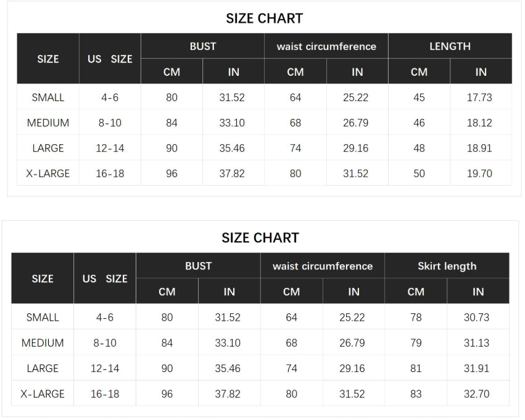
Task: Click the top SIZE CHART title
Action: click(264, 19)
